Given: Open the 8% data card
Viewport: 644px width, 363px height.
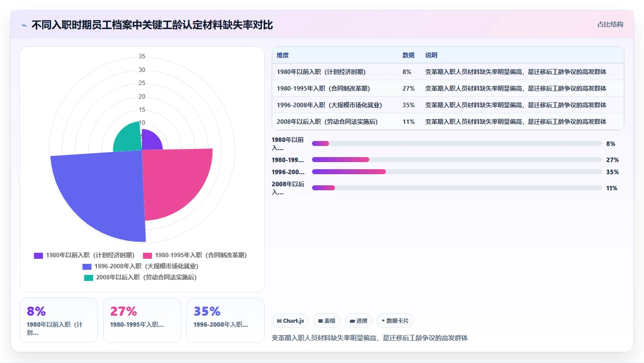Looking at the screenshot, I should click(x=59, y=320).
